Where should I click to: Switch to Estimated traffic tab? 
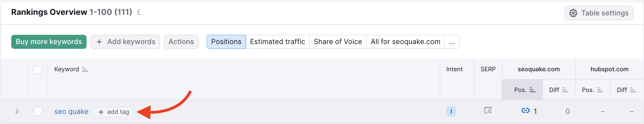click(x=277, y=42)
